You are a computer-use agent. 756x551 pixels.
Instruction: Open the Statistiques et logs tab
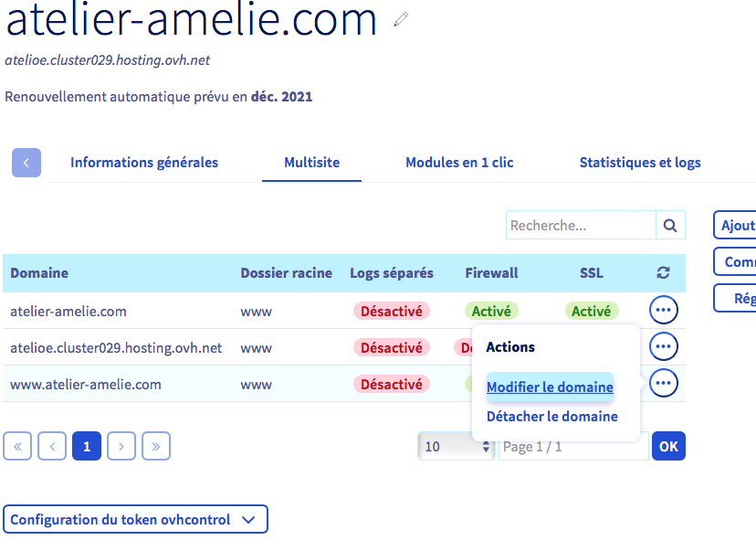(x=640, y=163)
